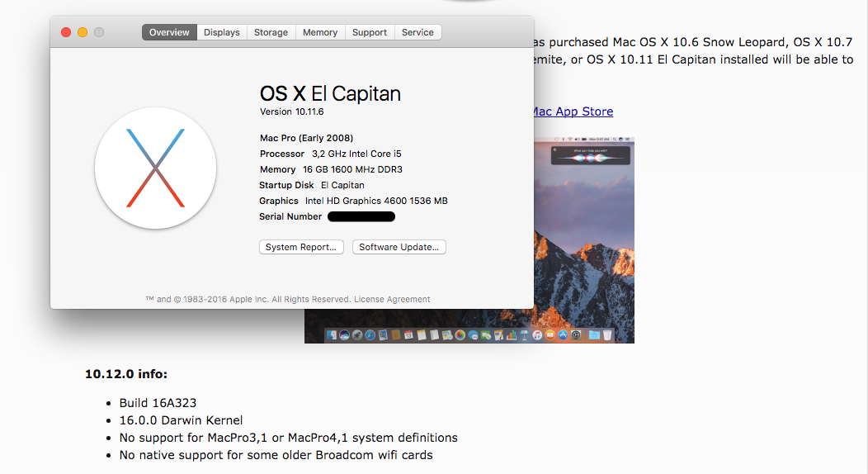Click Siri icon in the pictured dock
Viewport: 868px width, 474px height.
click(344, 335)
